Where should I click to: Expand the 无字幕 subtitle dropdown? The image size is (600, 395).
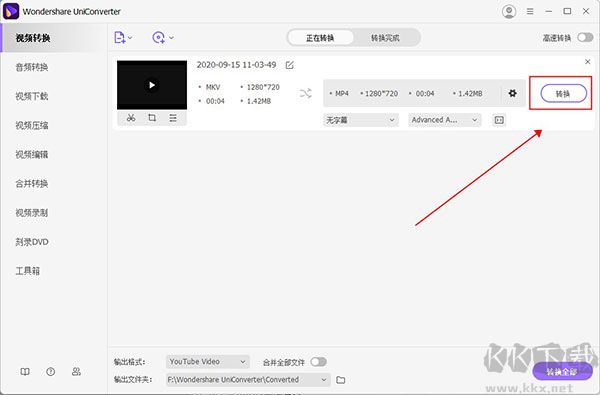pos(361,120)
